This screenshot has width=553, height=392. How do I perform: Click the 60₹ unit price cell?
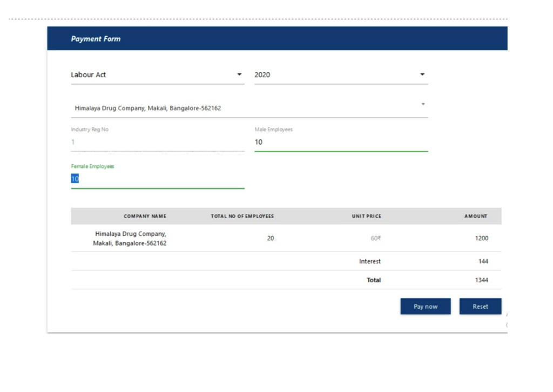click(375, 238)
